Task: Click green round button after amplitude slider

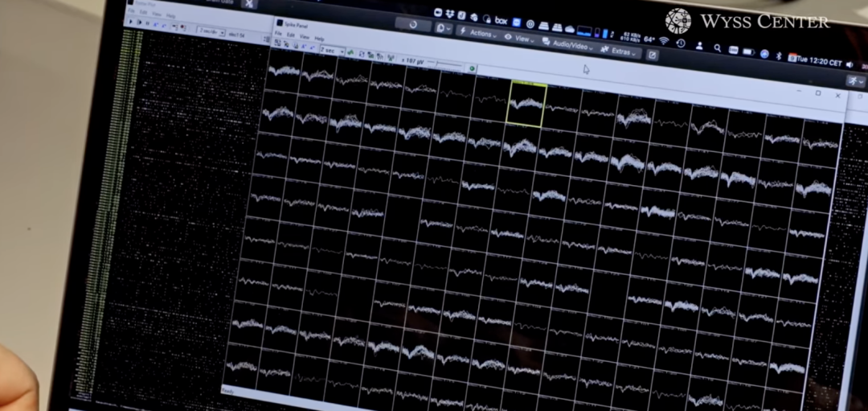Action: pyautogui.click(x=473, y=68)
